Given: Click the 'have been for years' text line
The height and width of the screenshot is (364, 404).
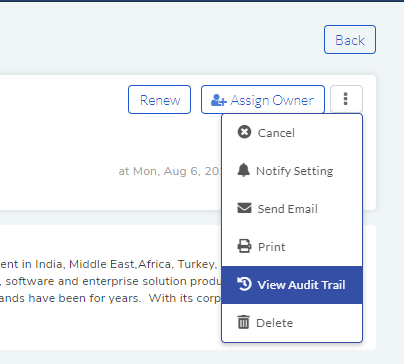Looking at the screenshot, I should tap(111, 298).
